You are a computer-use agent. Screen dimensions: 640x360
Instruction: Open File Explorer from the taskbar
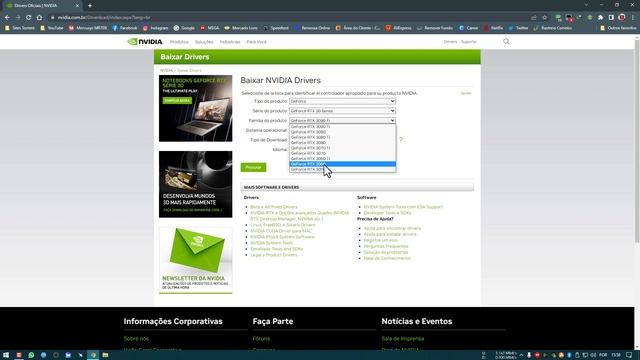(x=105, y=355)
